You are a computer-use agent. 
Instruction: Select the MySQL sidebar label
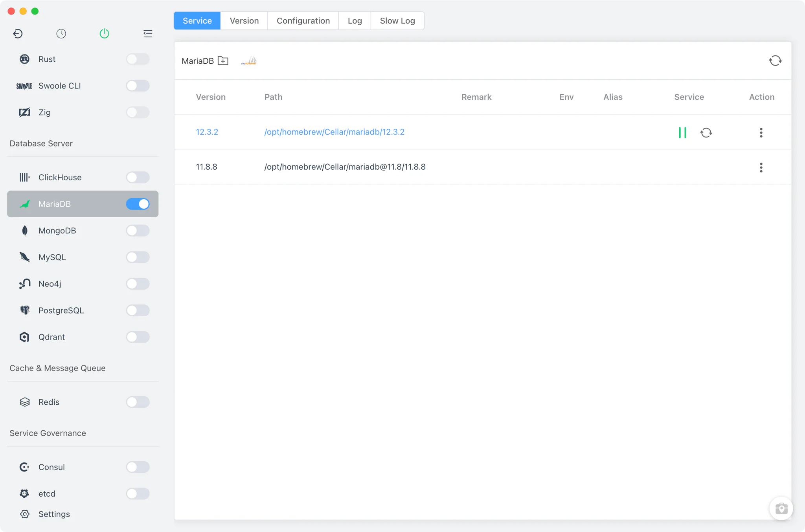tap(52, 257)
